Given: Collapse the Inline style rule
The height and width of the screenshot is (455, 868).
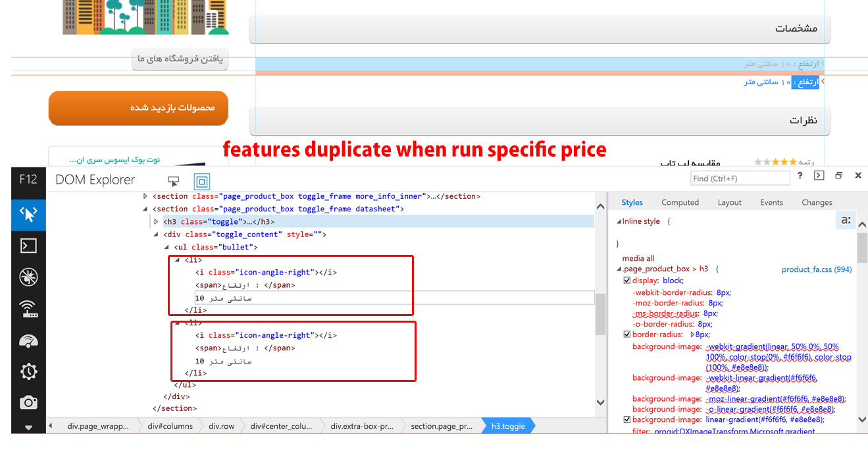Looking at the screenshot, I should point(619,222).
